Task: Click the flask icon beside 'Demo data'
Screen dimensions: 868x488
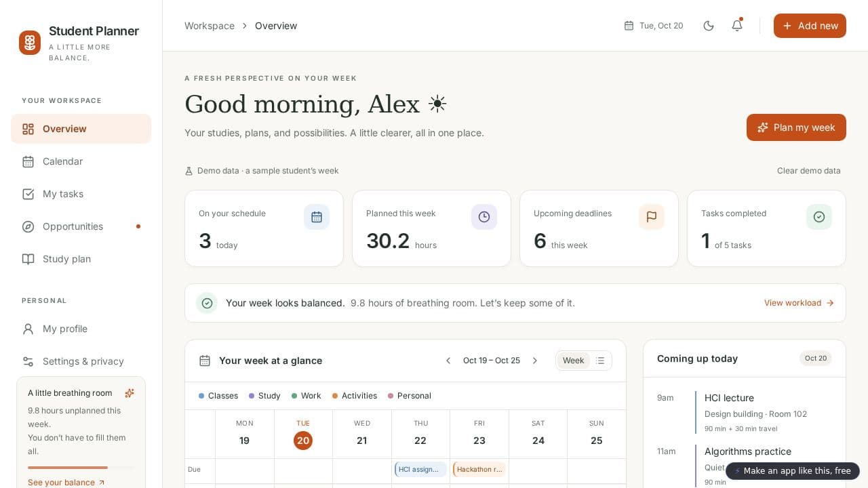Action: click(189, 171)
